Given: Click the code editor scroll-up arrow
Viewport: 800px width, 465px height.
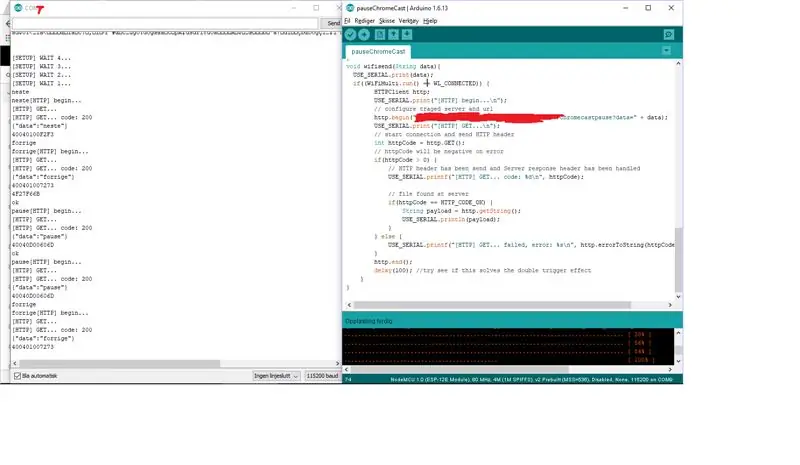Looking at the screenshot, I should click(678, 64).
